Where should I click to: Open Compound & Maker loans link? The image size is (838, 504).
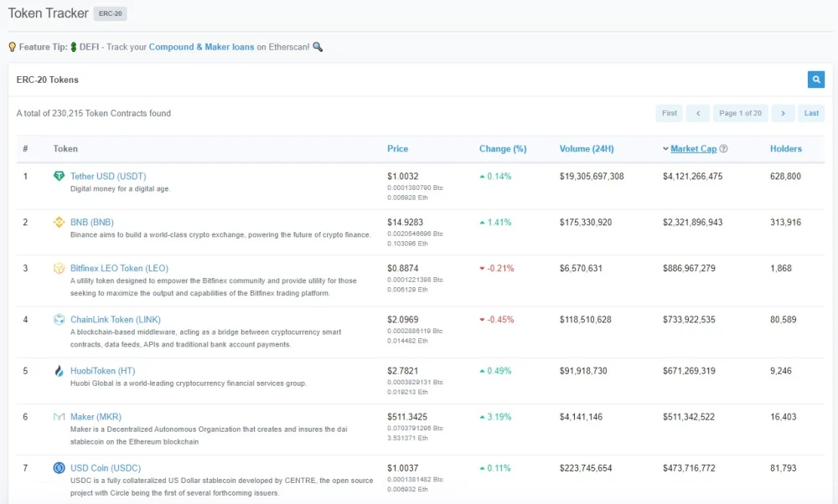[x=201, y=47]
